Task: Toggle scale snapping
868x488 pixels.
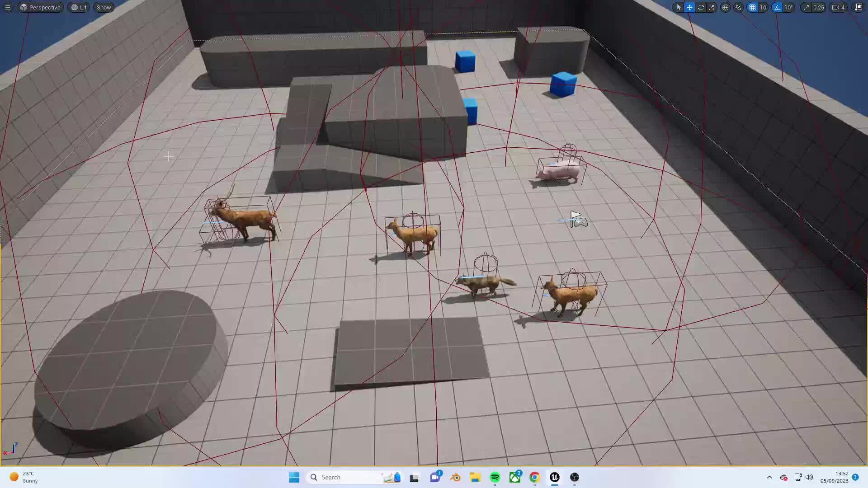Action: [806, 7]
